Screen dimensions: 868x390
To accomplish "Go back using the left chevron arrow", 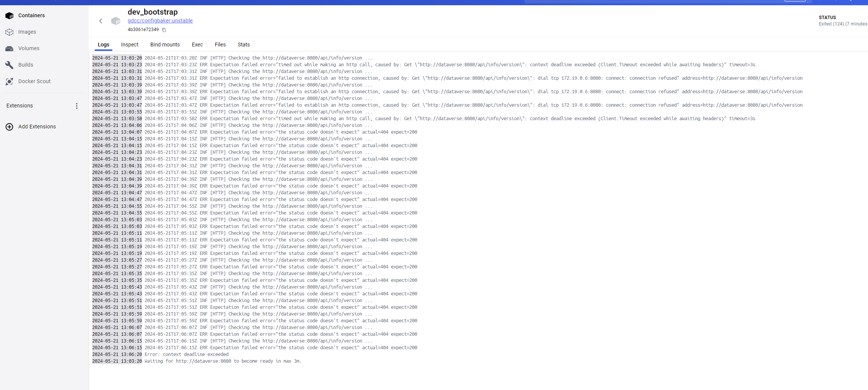I will click(101, 21).
